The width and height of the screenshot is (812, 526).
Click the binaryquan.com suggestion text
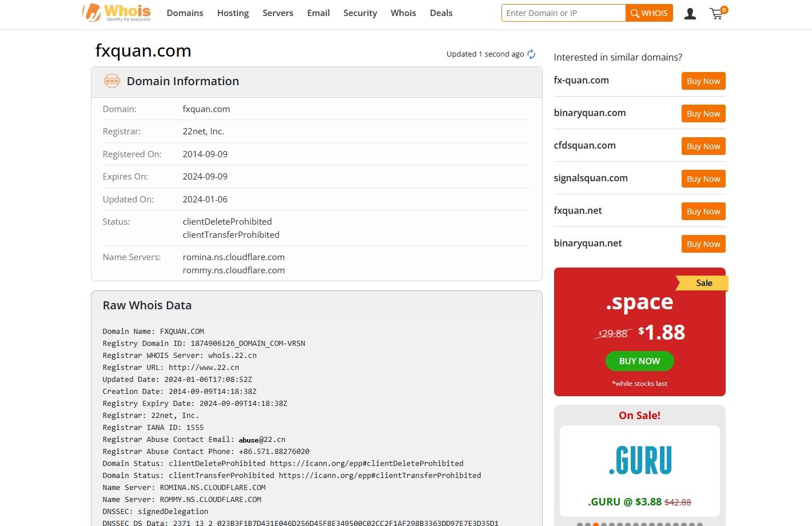tap(590, 113)
